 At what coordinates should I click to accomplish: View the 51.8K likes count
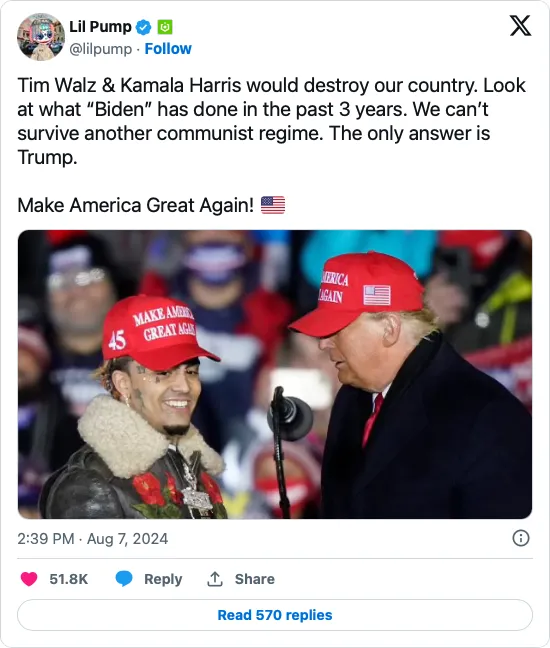(x=69, y=579)
